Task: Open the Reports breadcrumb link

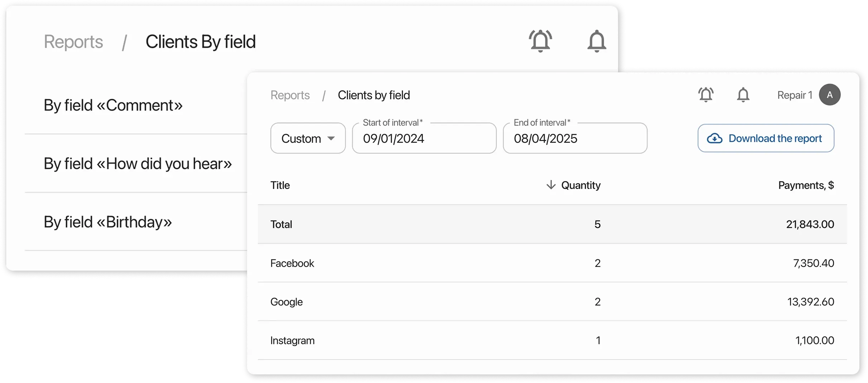Action: [290, 95]
